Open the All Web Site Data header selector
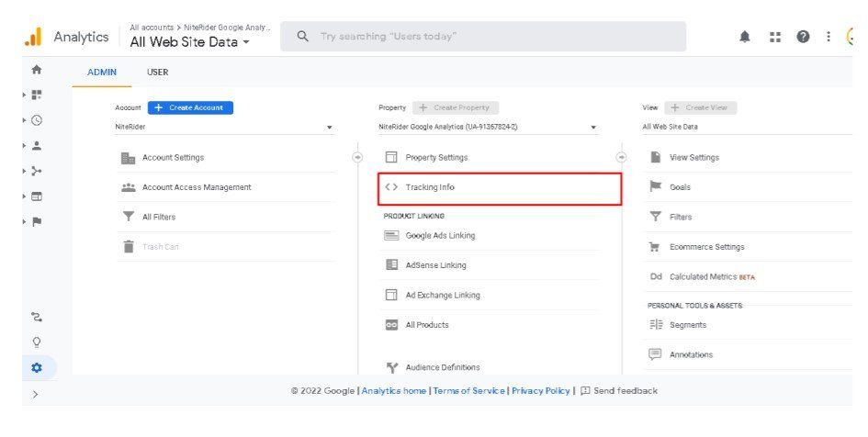Screen dimensions: 868x437 tap(189, 42)
